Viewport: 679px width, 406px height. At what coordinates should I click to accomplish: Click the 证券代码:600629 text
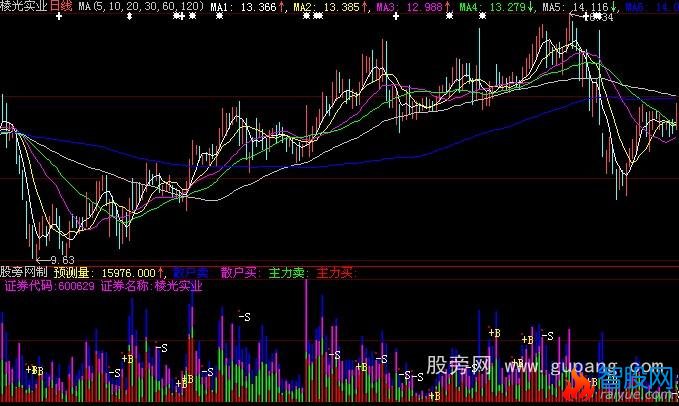[x=50, y=286]
